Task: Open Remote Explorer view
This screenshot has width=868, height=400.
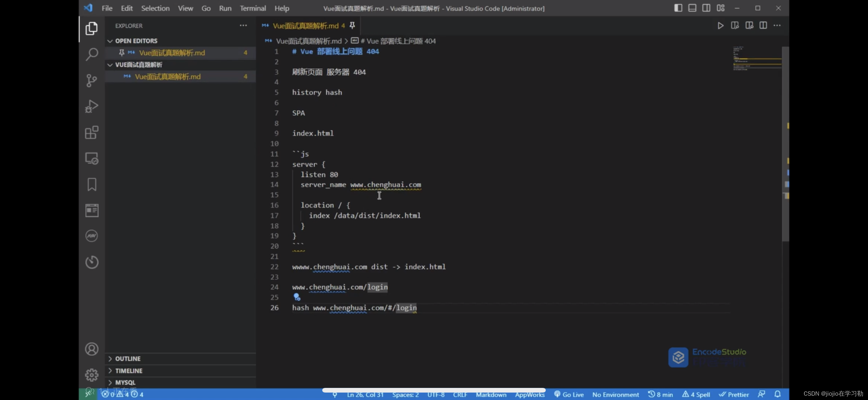Action: [92, 158]
